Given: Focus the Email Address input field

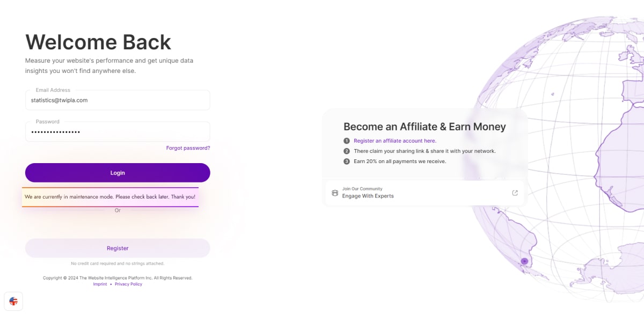Looking at the screenshot, I should 118,100.
